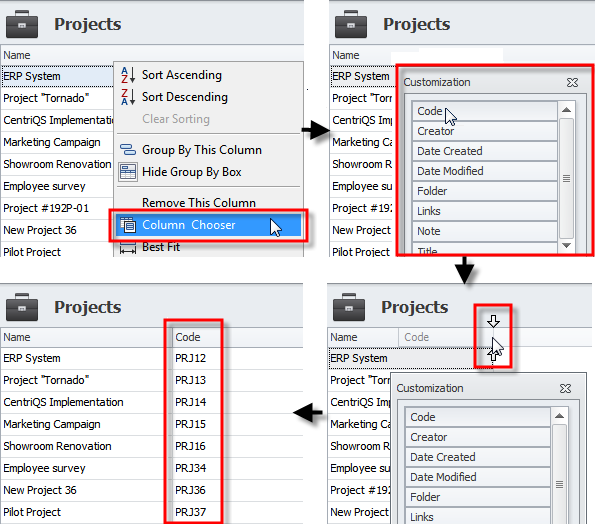The image size is (595, 524).
Task: Close the upper Customization window
Action: (572, 82)
